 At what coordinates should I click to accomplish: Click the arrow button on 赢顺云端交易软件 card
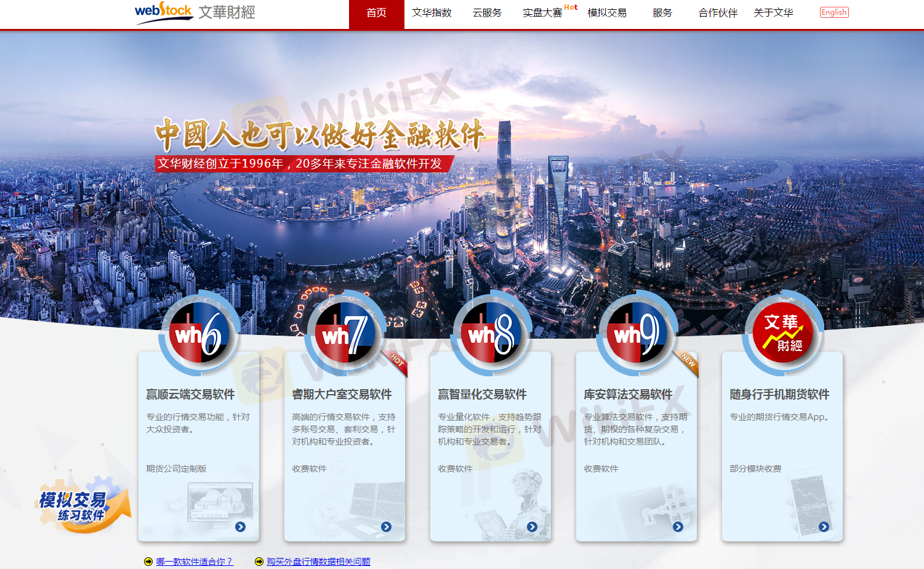click(240, 527)
